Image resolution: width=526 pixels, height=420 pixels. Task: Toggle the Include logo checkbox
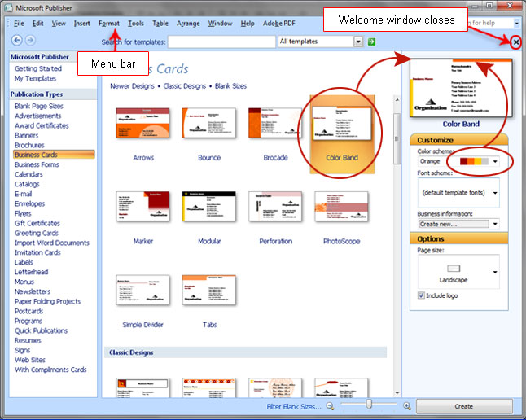coord(421,295)
